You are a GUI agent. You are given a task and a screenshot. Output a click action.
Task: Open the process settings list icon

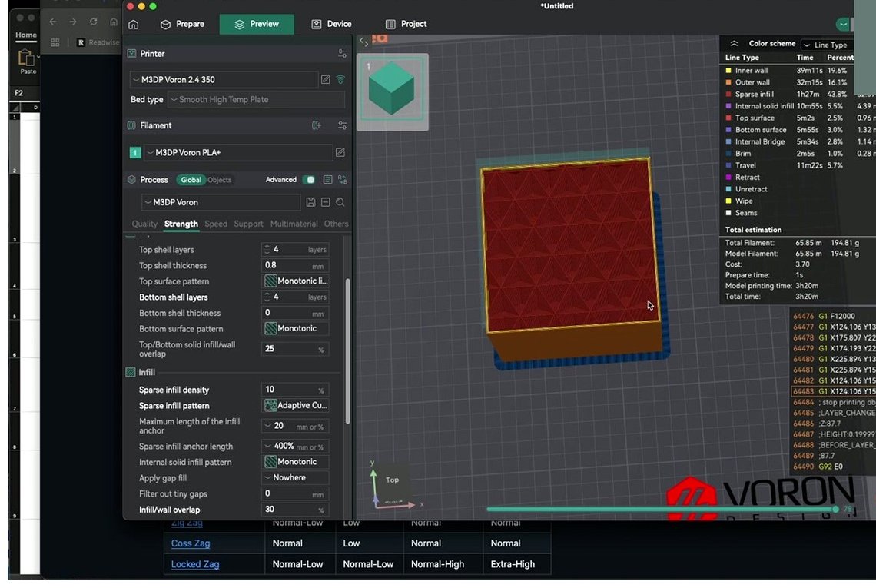pyautogui.click(x=327, y=179)
